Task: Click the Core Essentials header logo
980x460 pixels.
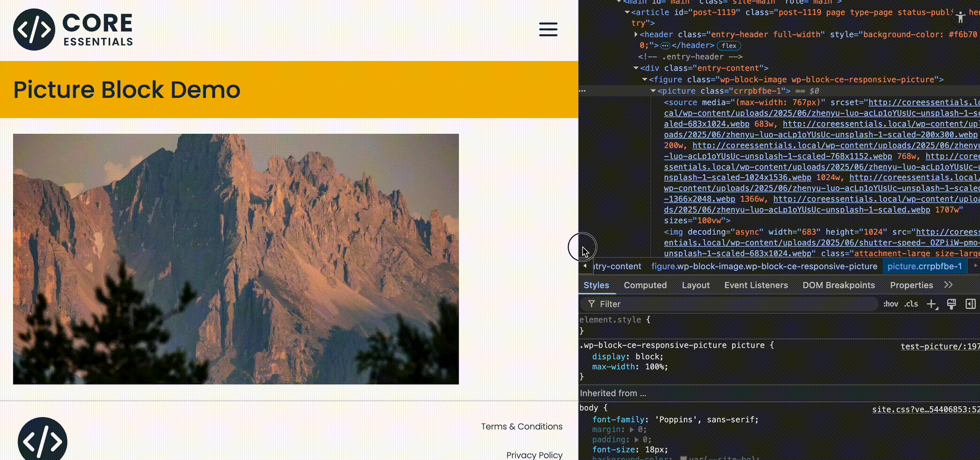Action: tap(73, 29)
